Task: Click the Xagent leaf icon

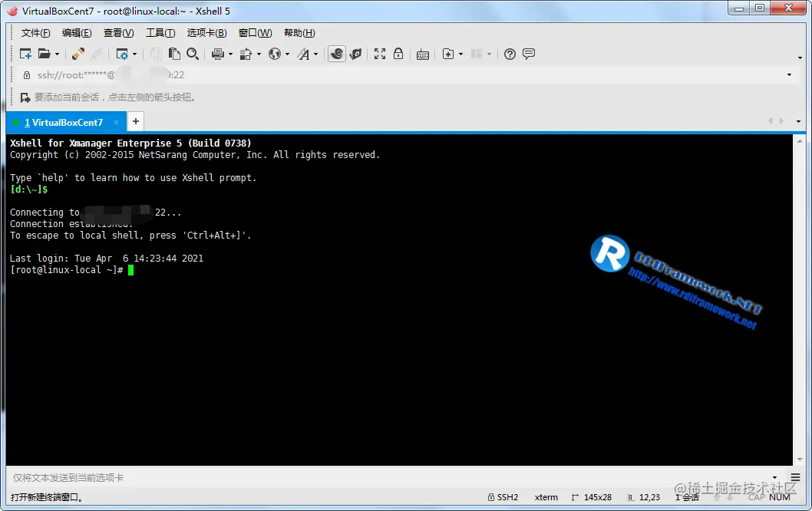Action: (x=356, y=54)
